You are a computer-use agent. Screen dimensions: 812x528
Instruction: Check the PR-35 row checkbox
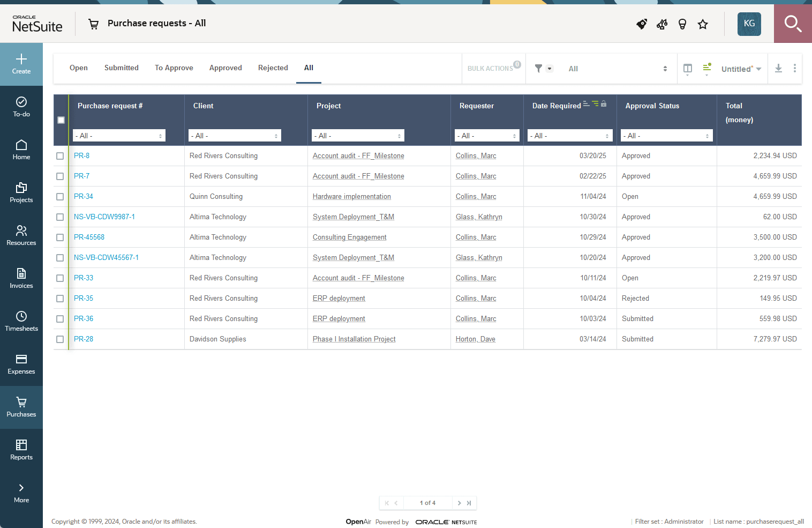60,299
